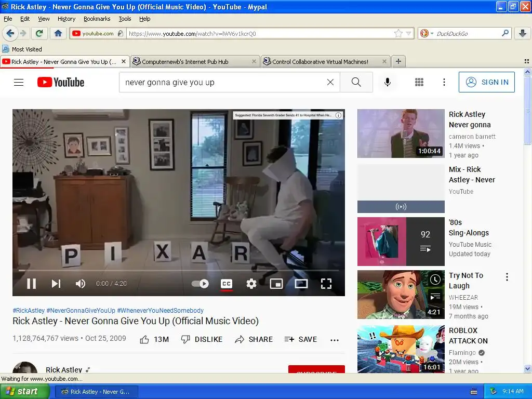
Task: Open the Bookmarks menu
Action: coord(97,19)
